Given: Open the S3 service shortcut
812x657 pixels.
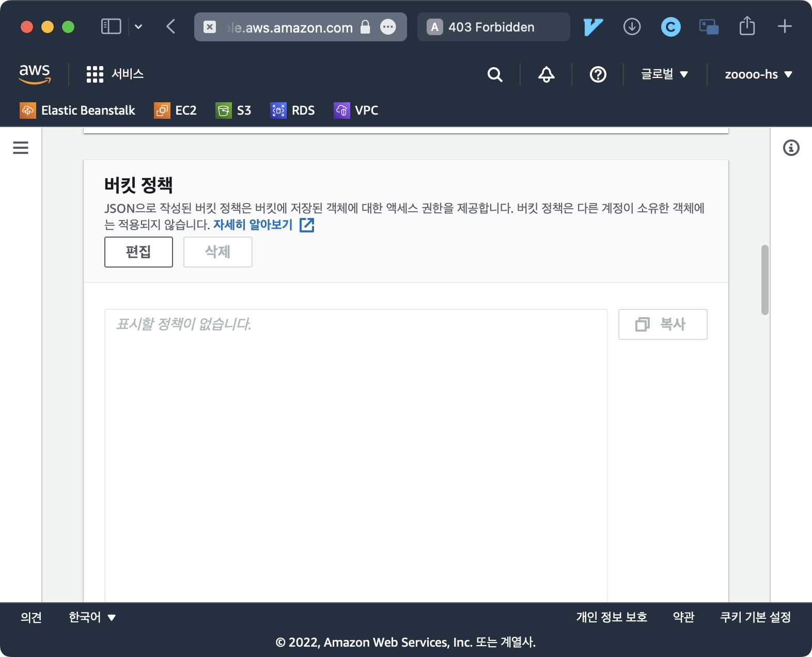Looking at the screenshot, I should [x=233, y=111].
